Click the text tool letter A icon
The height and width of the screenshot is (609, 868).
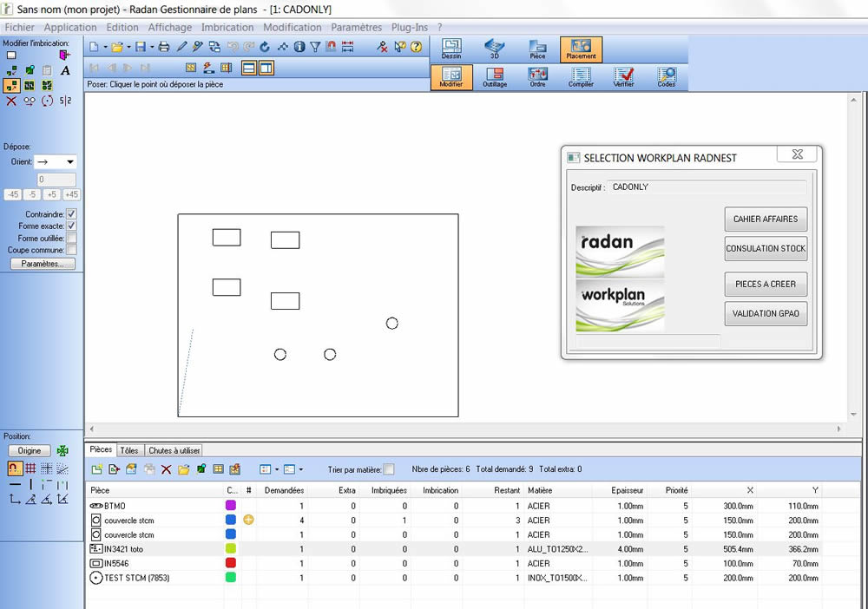pos(65,70)
